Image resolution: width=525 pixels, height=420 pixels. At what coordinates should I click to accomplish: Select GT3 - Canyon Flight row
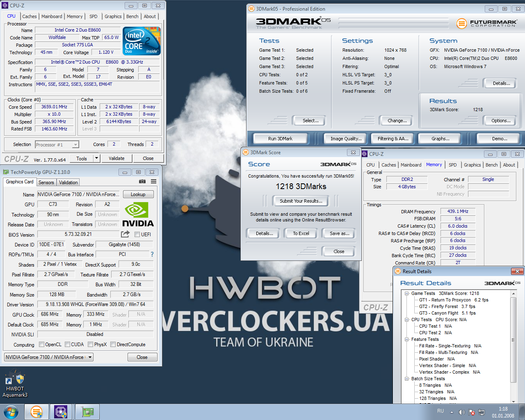(x=447, y=313)
